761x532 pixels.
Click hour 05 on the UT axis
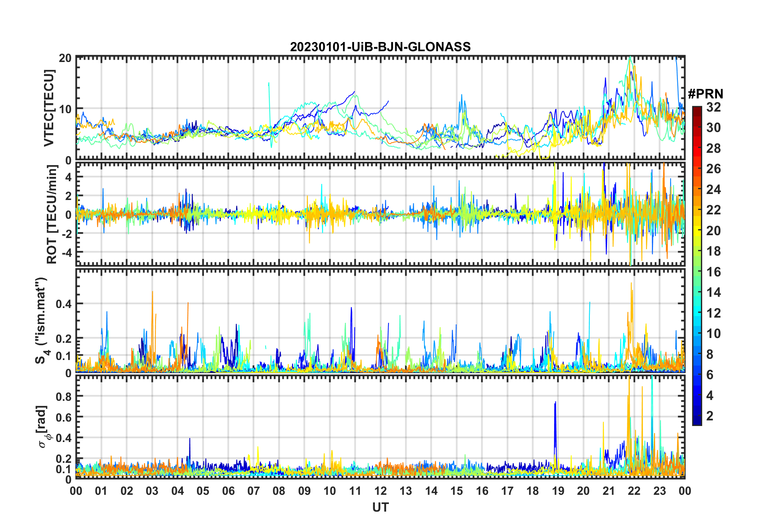click(x=203, y=491)
